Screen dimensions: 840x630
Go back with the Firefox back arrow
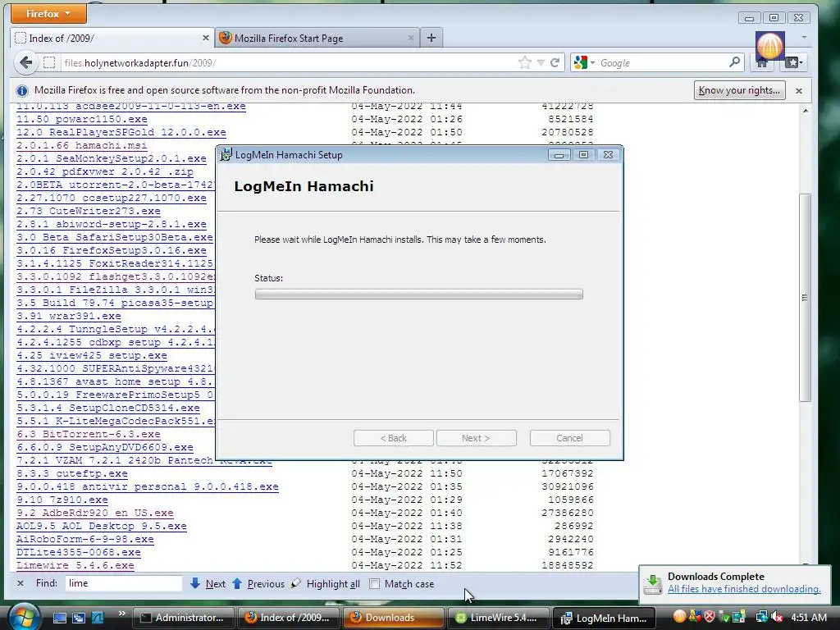coord(25,62)
